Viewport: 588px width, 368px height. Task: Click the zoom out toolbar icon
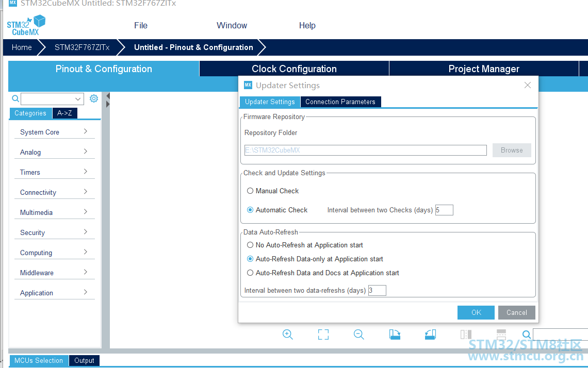[x=359, y=334]
